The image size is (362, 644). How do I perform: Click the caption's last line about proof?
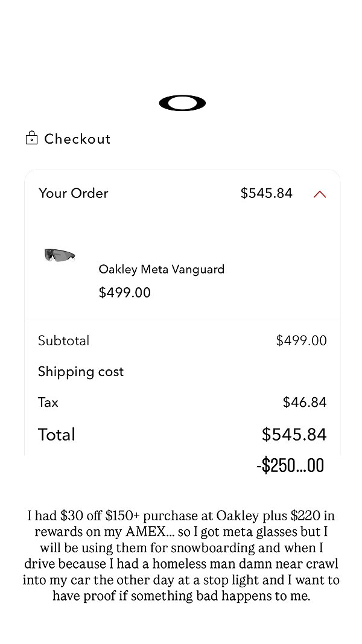[181, 596]
